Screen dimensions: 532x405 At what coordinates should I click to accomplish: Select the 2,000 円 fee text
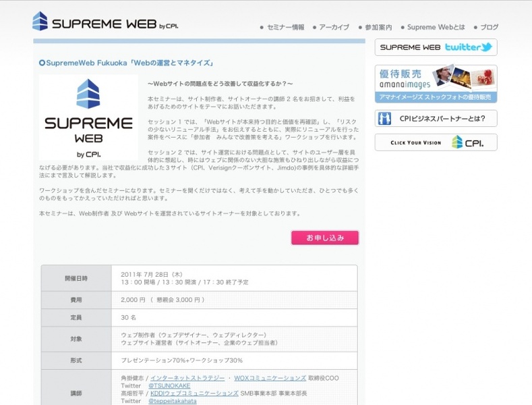tap(133, 300)
